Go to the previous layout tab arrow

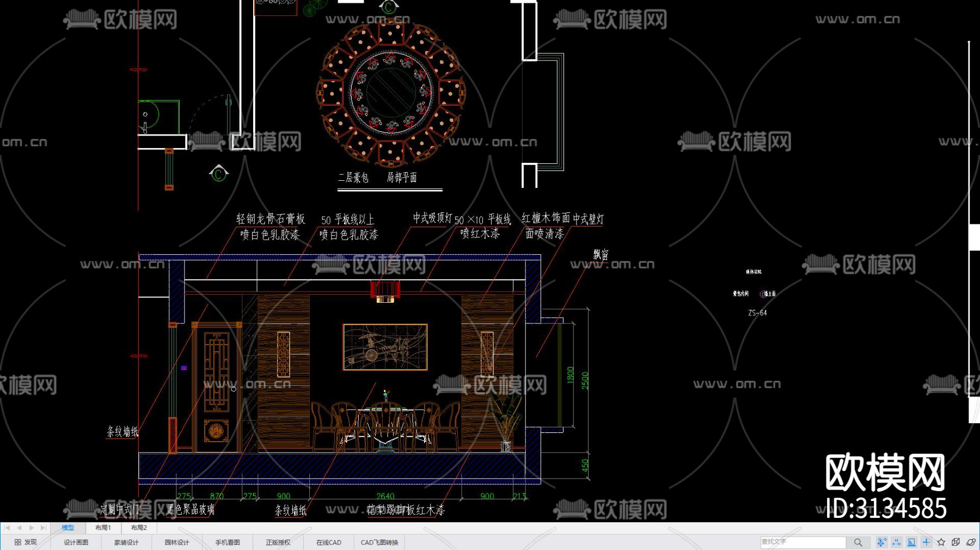pos(19,528)
